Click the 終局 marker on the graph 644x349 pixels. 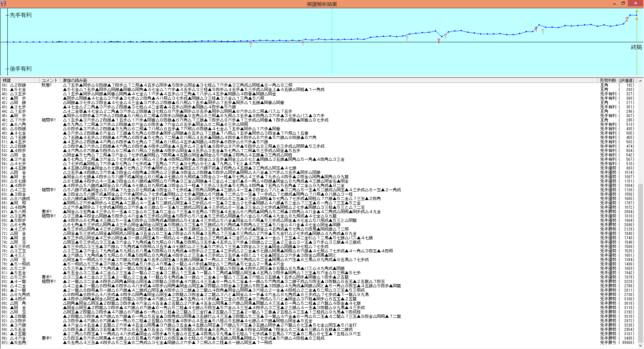click(636, 47)
